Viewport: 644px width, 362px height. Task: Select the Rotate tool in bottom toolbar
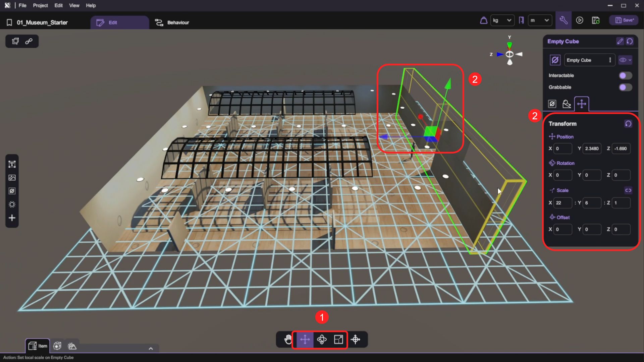click(x=322, y=340)
